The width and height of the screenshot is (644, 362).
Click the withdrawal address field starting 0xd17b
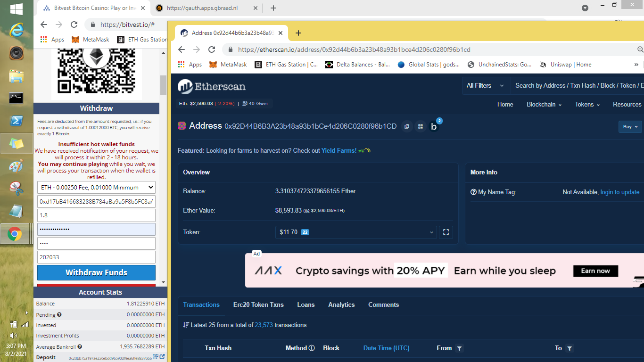pos(96,202)
